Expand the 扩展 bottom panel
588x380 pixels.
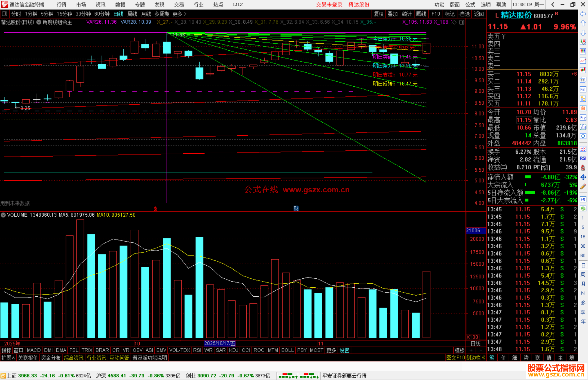pos(8,358)
